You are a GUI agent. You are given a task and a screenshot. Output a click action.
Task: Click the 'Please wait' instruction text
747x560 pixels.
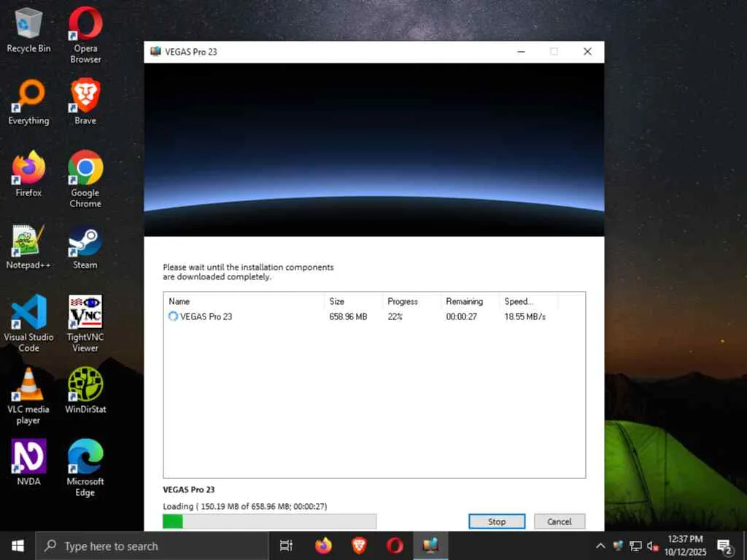click(x=248, y=272)
